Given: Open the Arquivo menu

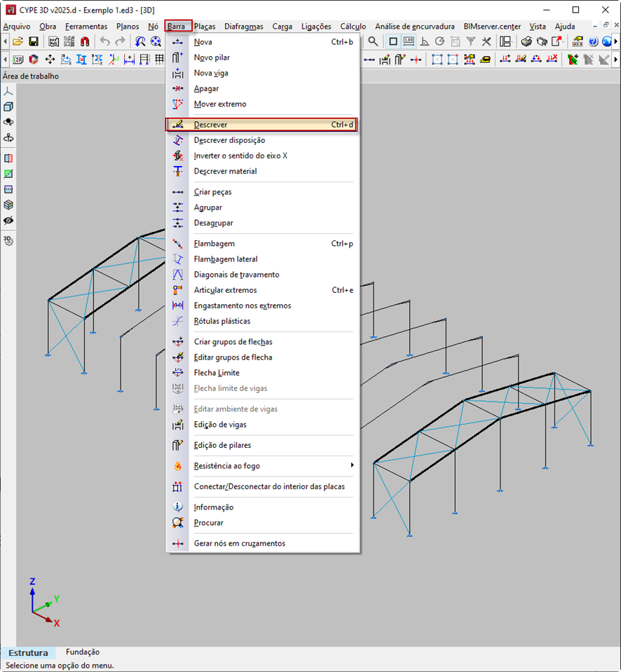Looking at the screenshot, I should tap(17, 26).
